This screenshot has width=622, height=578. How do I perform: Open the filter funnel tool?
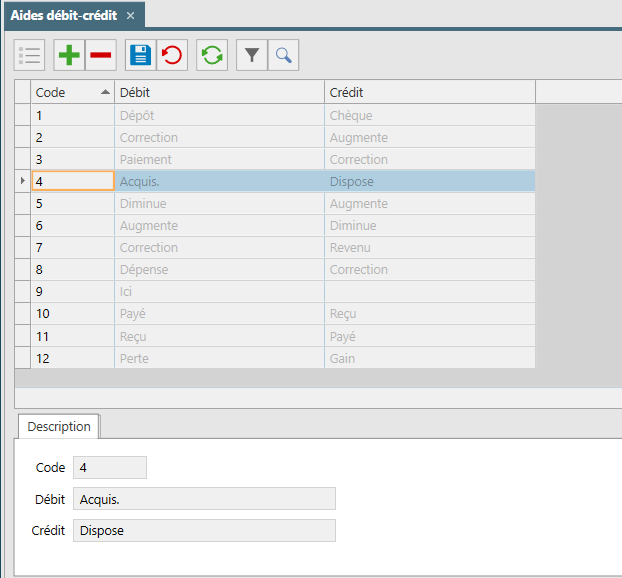tap(251, 55)
